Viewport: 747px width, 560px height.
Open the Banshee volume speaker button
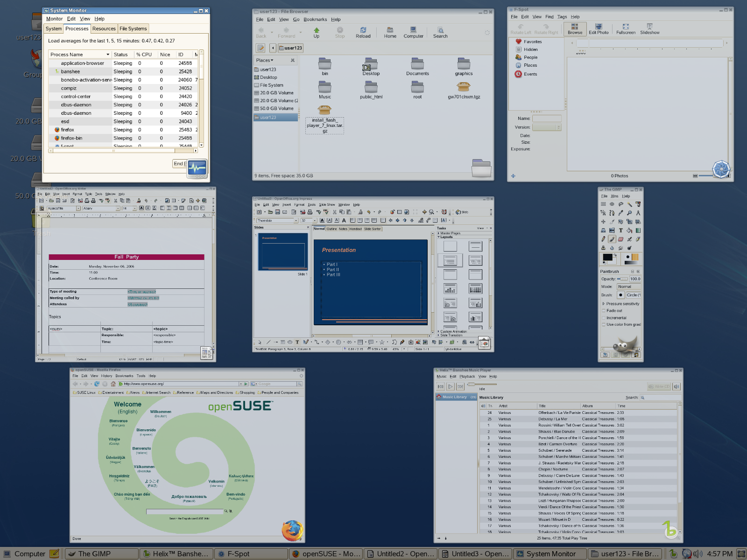[677, 386]
